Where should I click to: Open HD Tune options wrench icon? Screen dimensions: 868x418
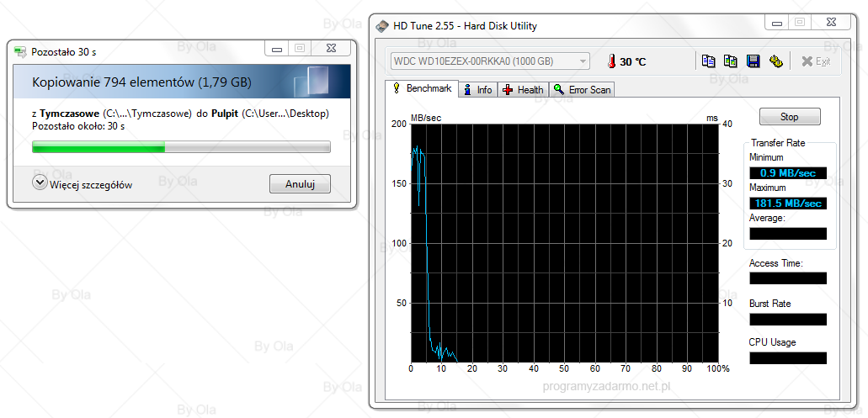[x=775, y=61]
